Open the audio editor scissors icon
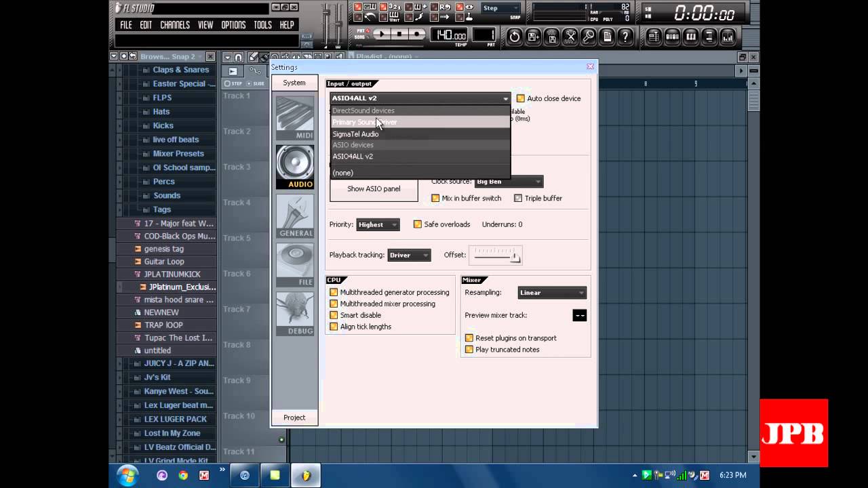The height and width of the screenshot is (488, 868). click(570, 36)
